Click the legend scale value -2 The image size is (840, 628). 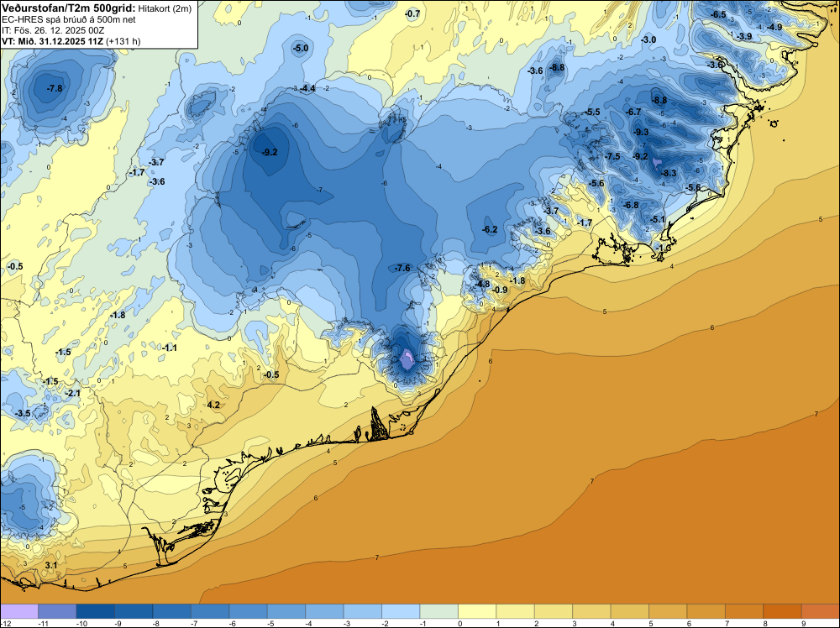coord(384,623)
